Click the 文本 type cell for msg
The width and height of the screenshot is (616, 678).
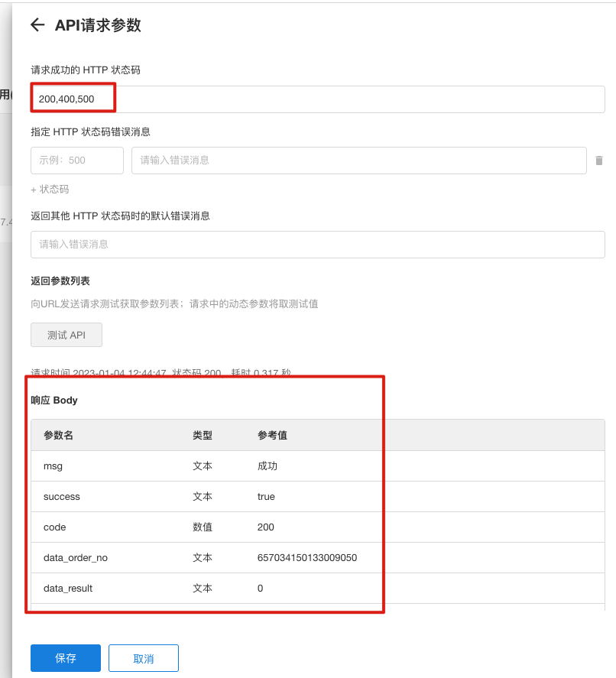(x=203, y=466)
